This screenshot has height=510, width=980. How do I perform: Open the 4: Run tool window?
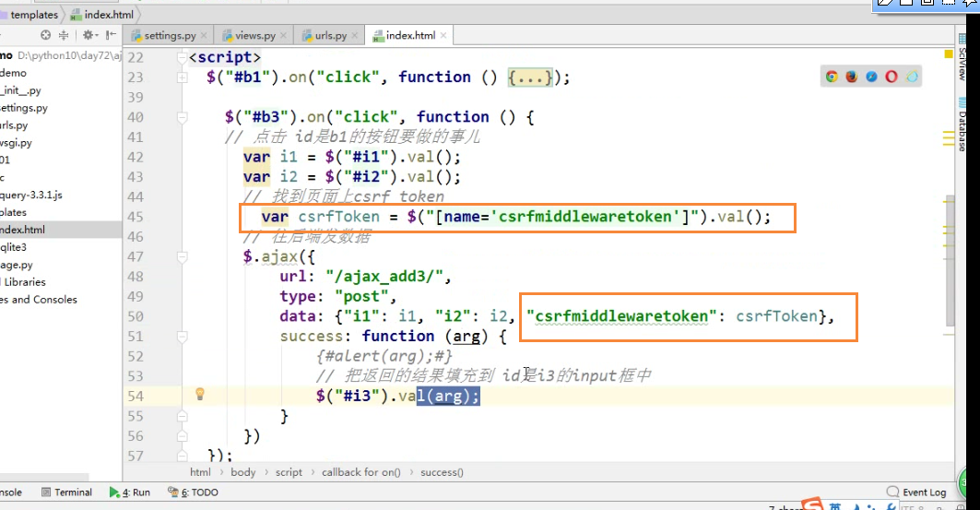[130, 492]
